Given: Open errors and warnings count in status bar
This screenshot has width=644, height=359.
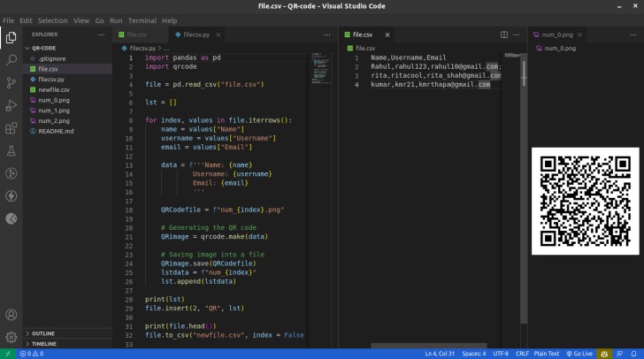Looking at the screenshot, I should 32,354.
